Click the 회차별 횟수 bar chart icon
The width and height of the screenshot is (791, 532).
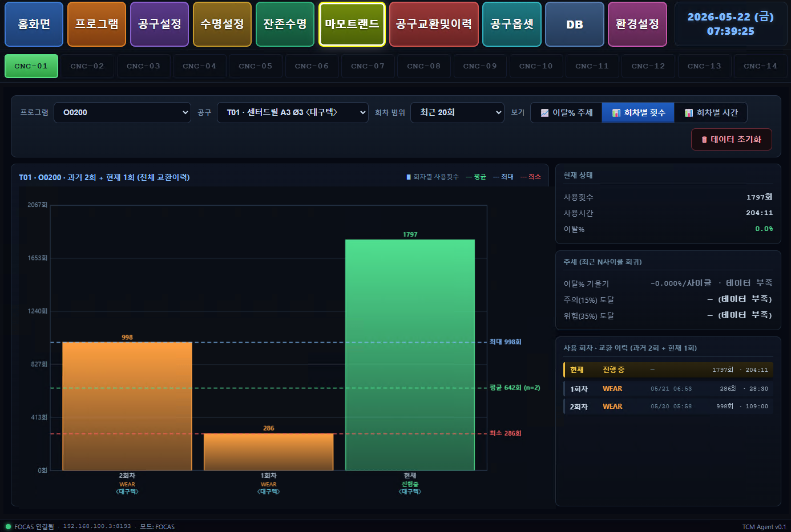pyautogui.click(x=616, y=113)
